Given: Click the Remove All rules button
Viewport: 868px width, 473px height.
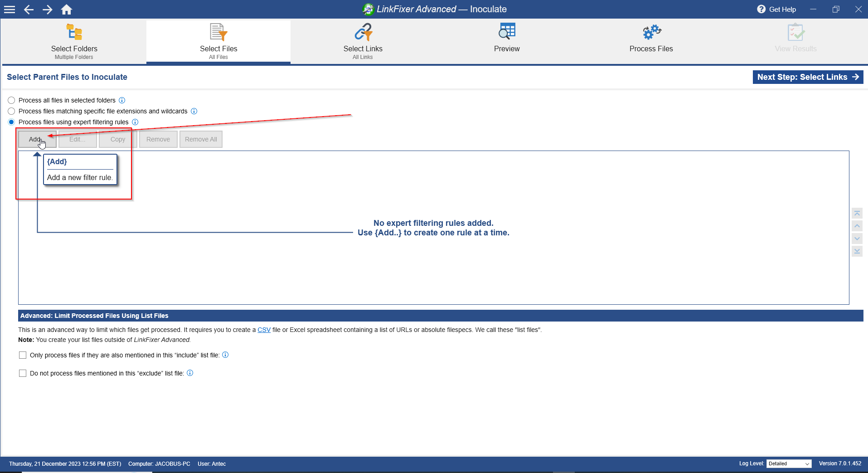Looking at the screenshot, I should tap(201, 139).
